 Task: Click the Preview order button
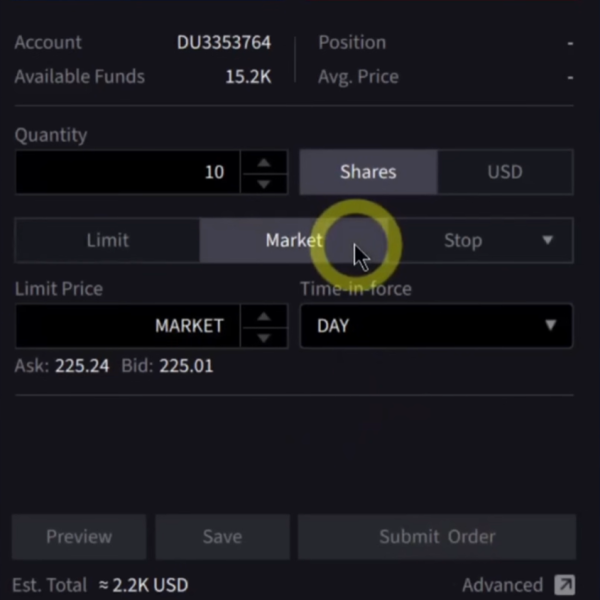click(x=79, y=537)
